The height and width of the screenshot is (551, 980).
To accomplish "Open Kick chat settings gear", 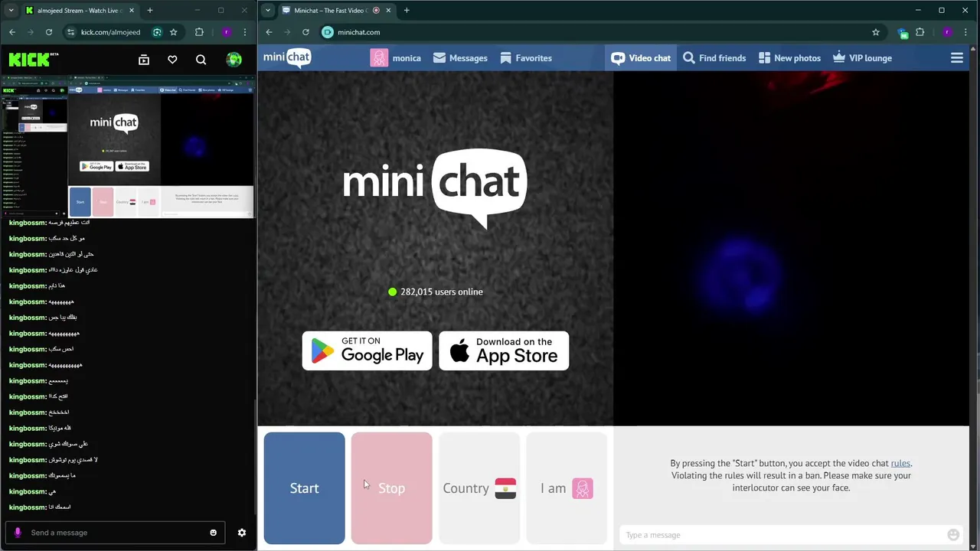I will [242, 533].
